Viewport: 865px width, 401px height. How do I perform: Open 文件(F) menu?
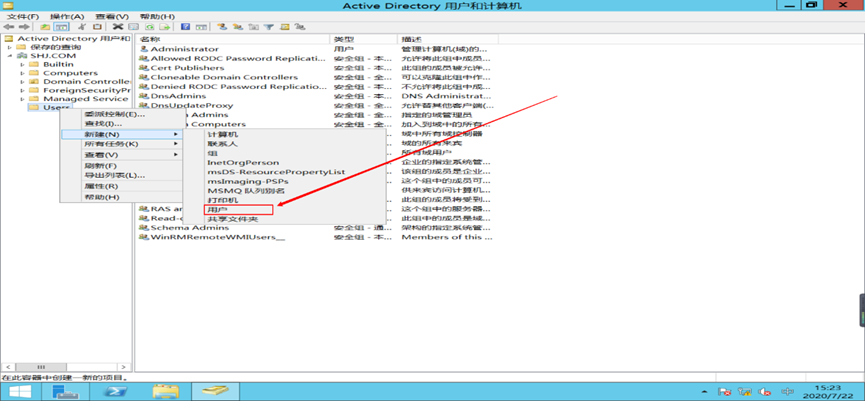pyautogui.click(x=23, y=17)
